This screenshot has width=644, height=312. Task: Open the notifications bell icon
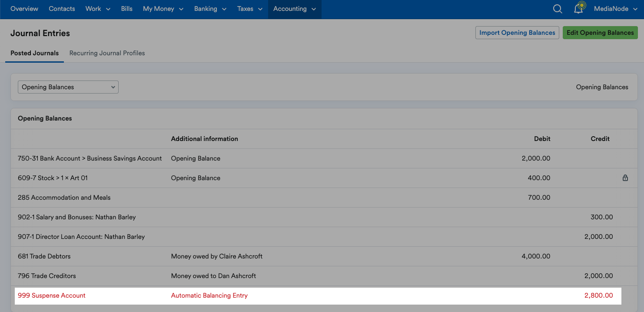579,9
